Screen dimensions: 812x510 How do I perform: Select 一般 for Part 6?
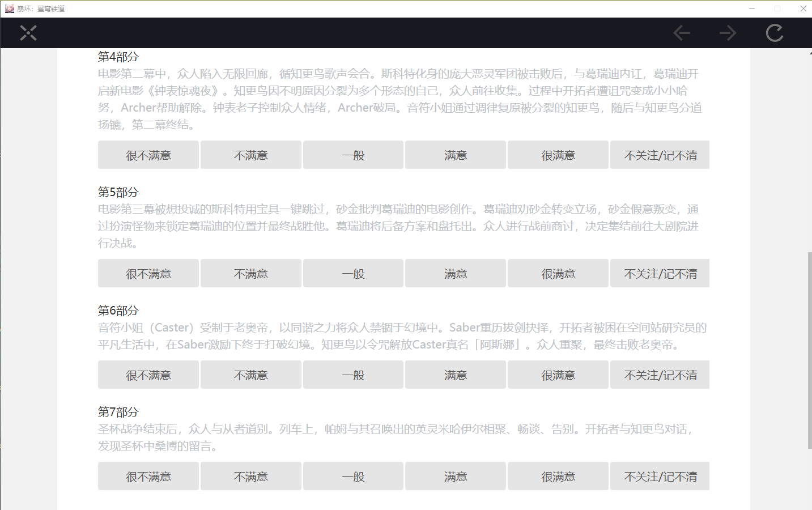353,375
